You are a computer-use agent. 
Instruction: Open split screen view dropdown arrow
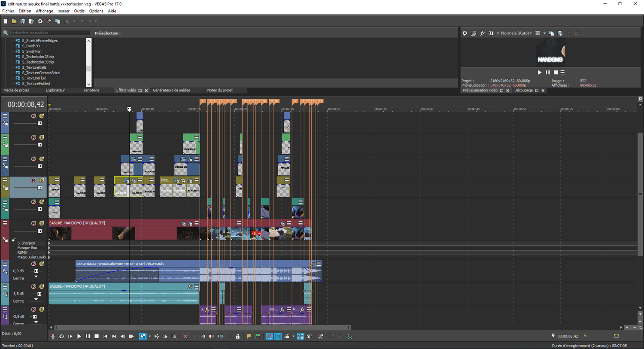(498, 33)
